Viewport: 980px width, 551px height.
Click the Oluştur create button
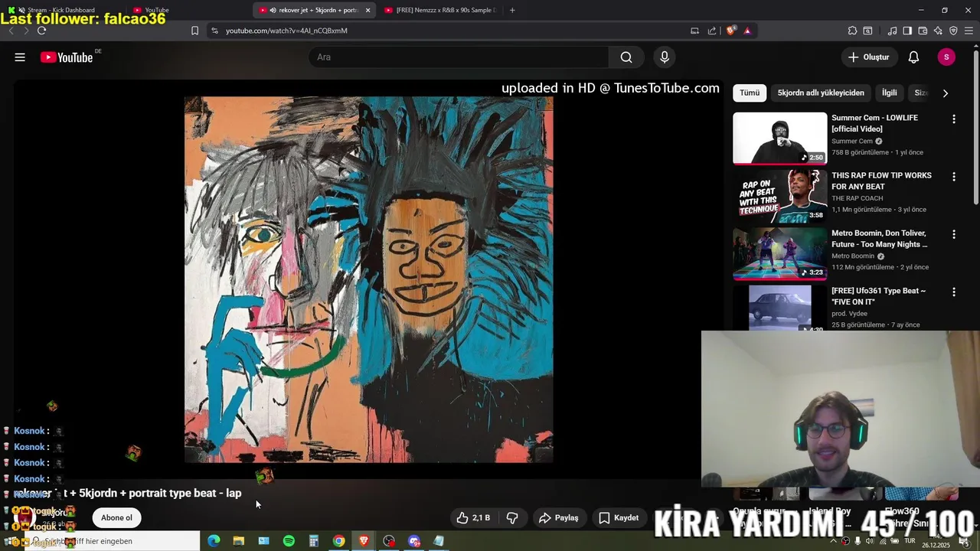(869, 57)
